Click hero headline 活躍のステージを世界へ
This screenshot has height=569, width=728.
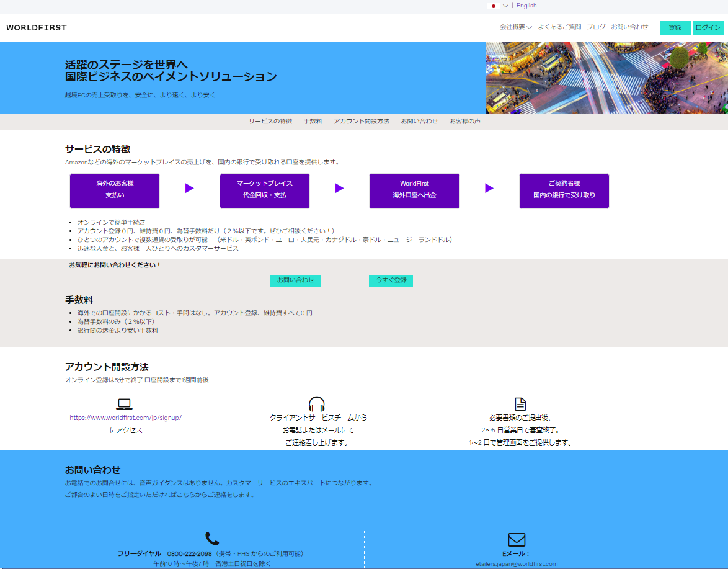127,65
